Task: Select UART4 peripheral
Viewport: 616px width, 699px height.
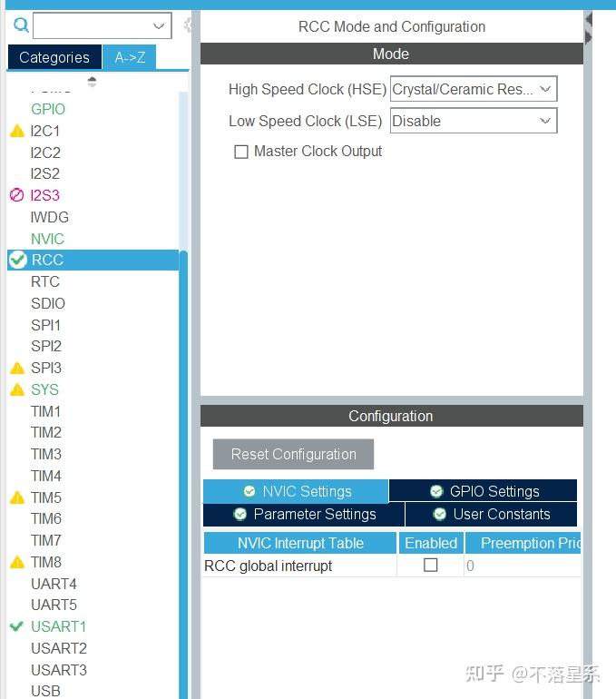Action: [x=54, y=584]
